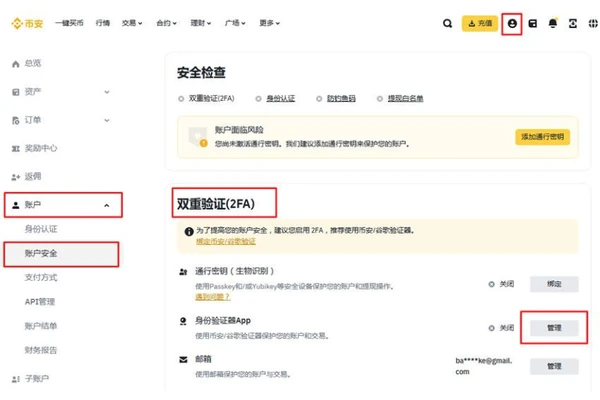Click the 币安 Binance logo

point(27,23)
